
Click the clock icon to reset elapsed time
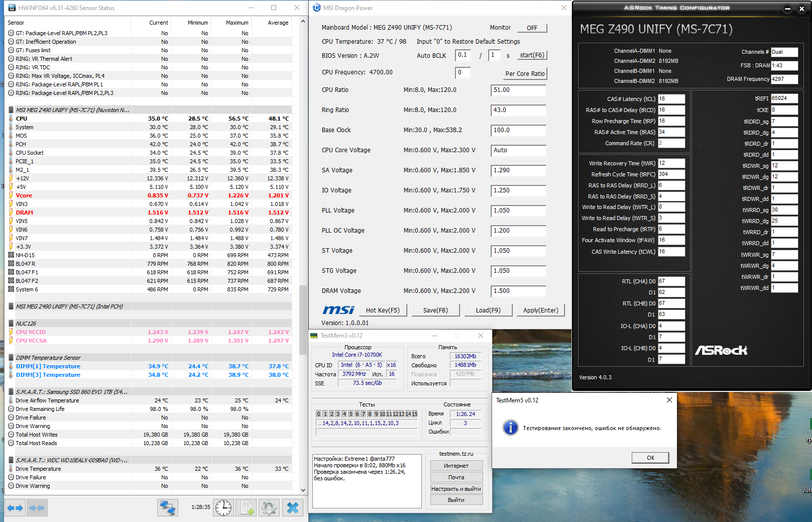223,508
